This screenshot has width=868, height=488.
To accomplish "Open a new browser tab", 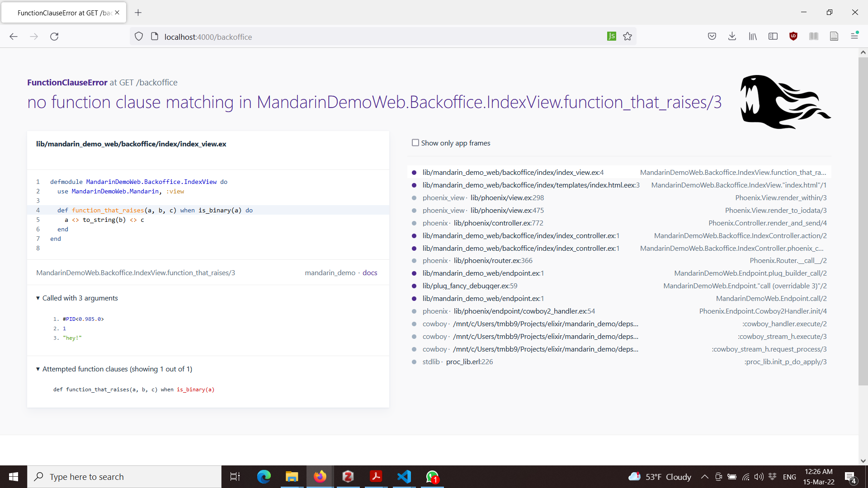I will pos(138,13).
